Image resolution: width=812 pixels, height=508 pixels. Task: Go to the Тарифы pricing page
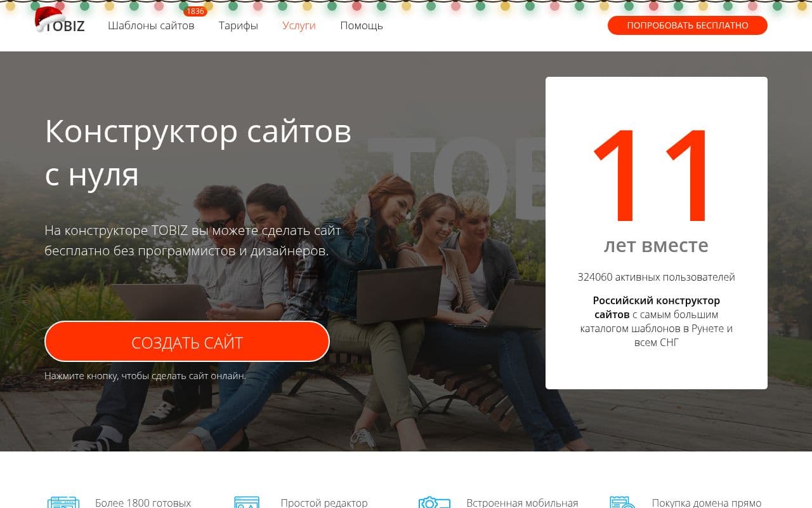point(238,26)
